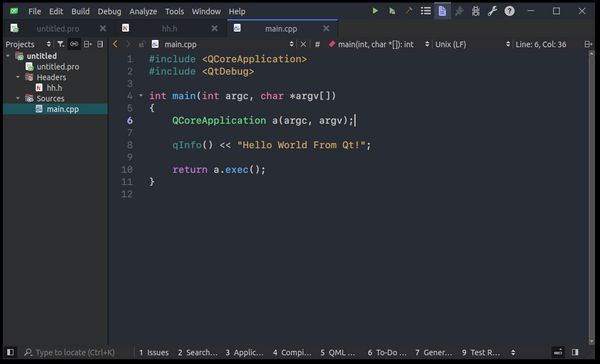Select the main.cpp editor tab
The image size is (600, 364).
tap(281, 28)
